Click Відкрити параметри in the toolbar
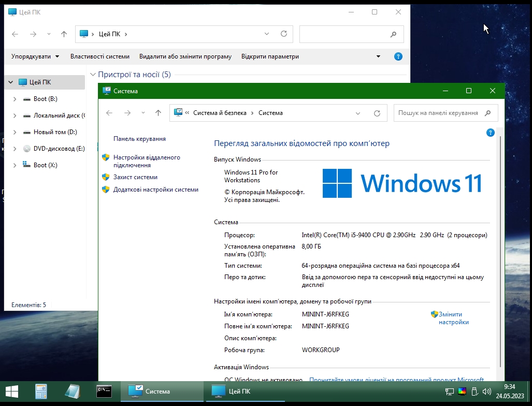Viewport: 532px width, 406px height. [x=270, y=56]
